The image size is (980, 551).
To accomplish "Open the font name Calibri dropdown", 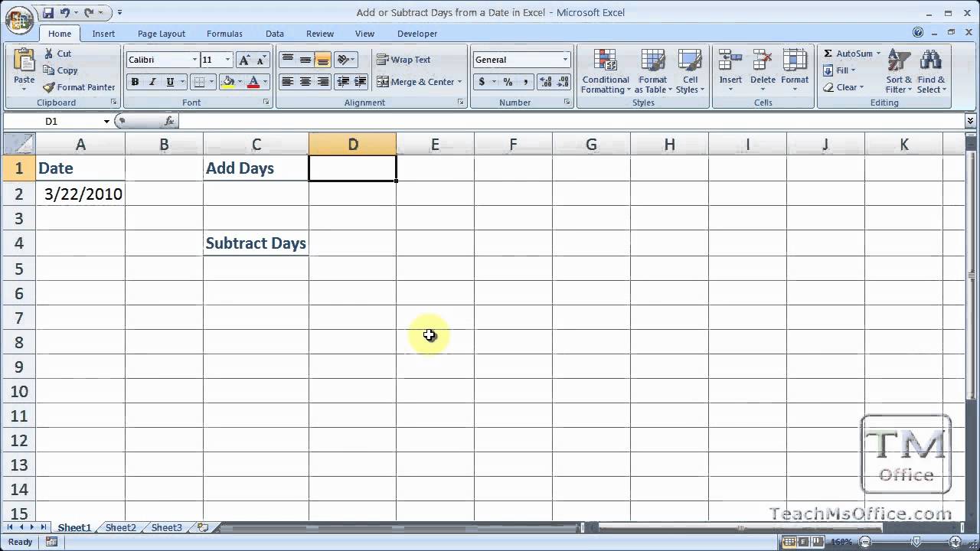I will point(194,60).
